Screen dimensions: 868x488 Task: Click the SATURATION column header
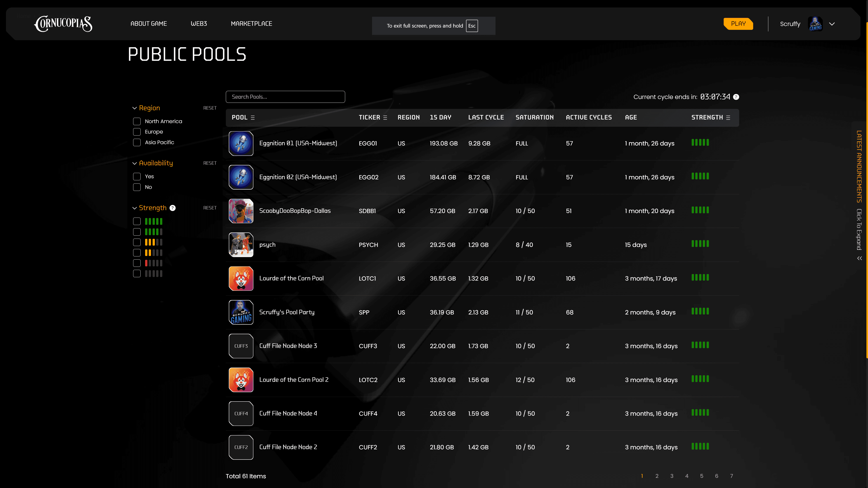point(534,117)
